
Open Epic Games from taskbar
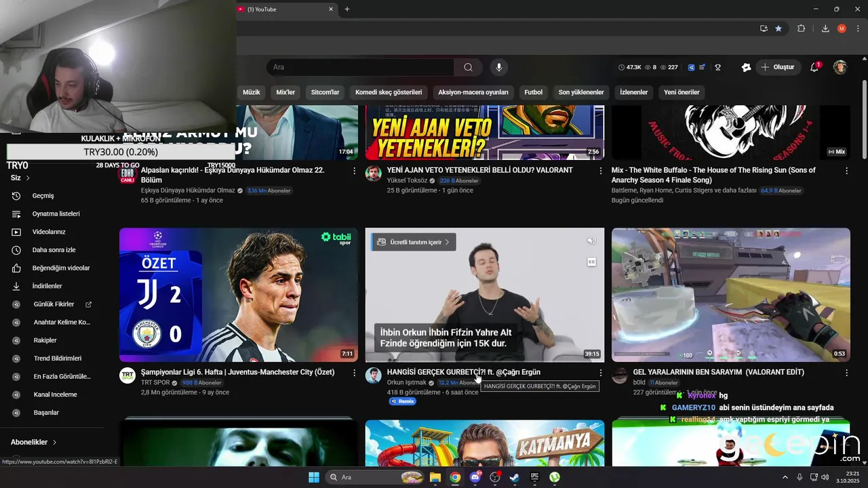pyautogui.click(x=534, y=477)
